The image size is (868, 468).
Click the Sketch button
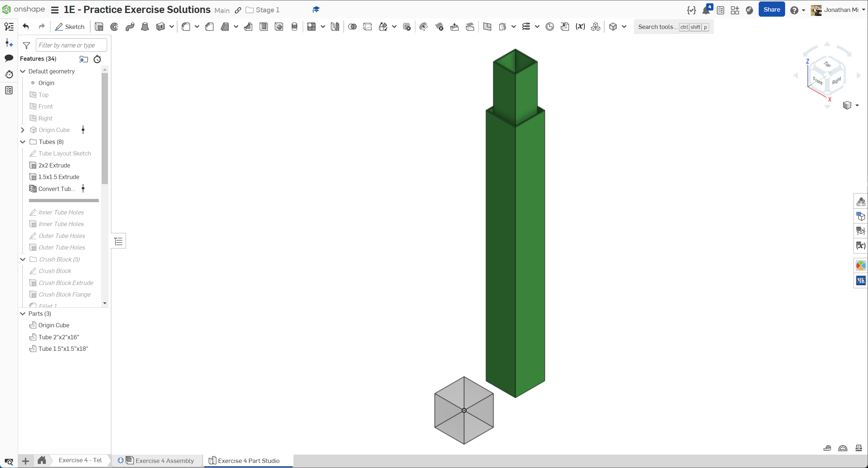[69, 27]
